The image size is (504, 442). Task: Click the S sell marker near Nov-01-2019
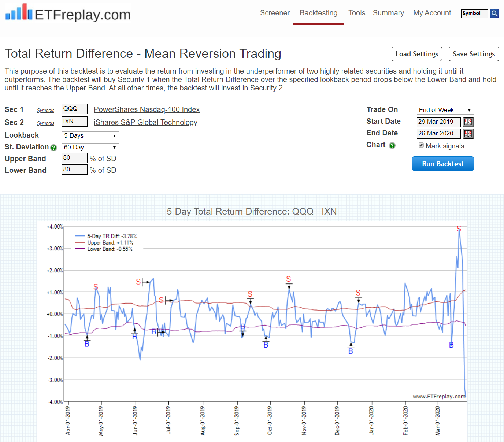tap(289, 279)
